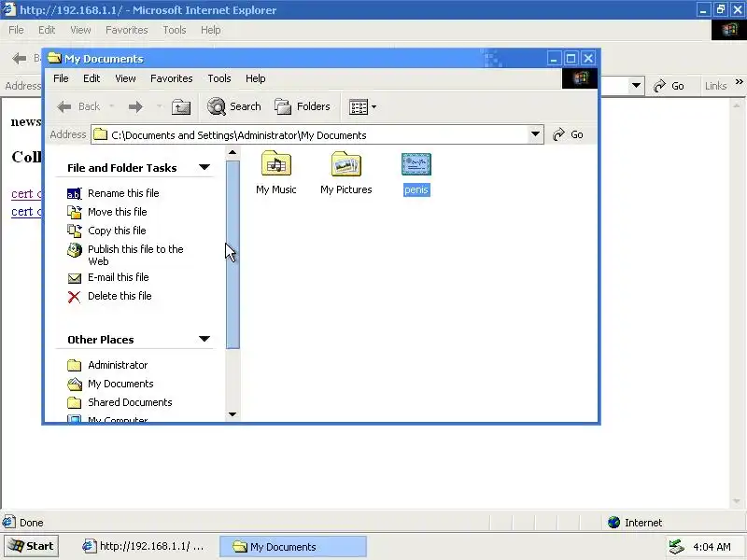
Task: Open the File menu in My Documents
Action: tap(61, 78)
